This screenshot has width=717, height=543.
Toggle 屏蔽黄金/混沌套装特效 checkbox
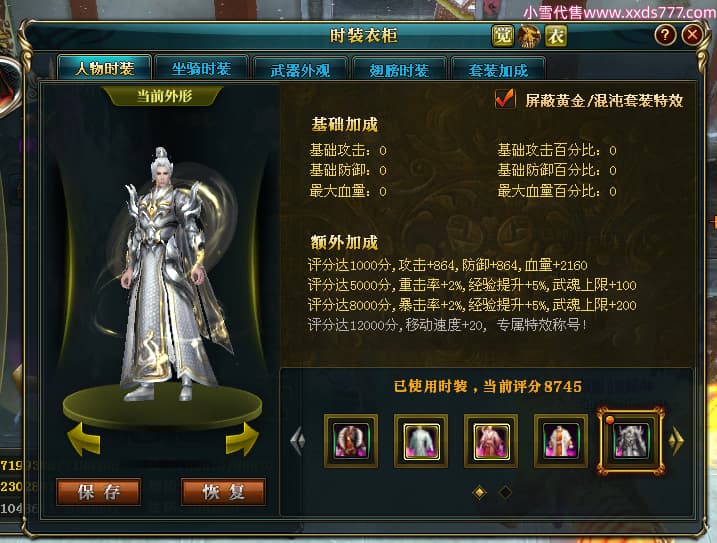pyautogui.click(x=505, y=99)
